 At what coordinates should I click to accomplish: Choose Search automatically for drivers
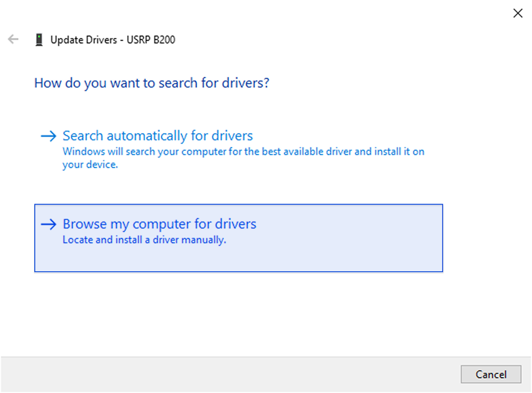[158, 136]
